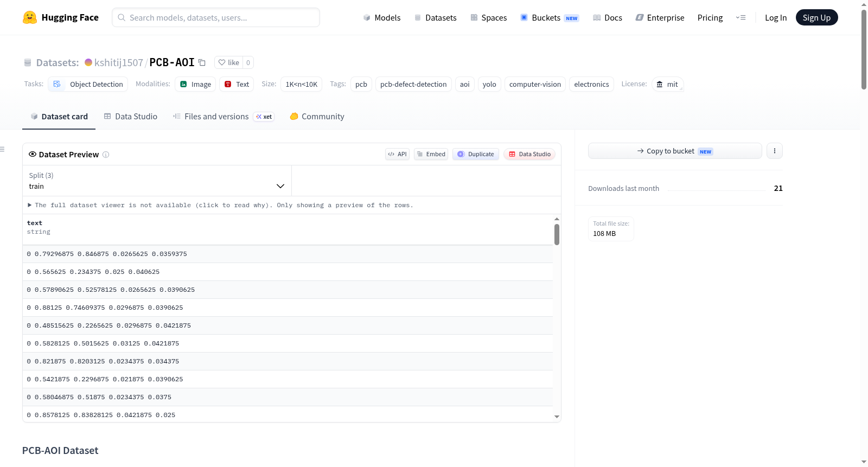Select row starting 0 0.8578125
This screenshot has width=868, height=467.
[288, 414]
